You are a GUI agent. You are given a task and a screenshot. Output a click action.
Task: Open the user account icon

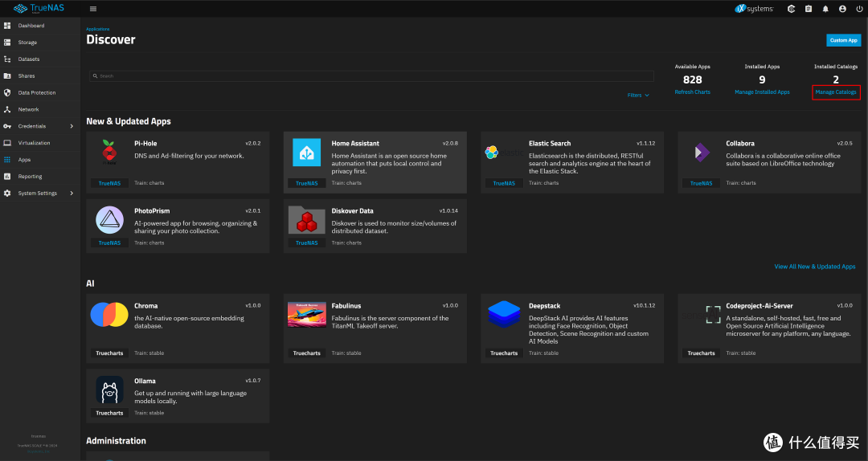pyautogui.click(x=842, y=9)
